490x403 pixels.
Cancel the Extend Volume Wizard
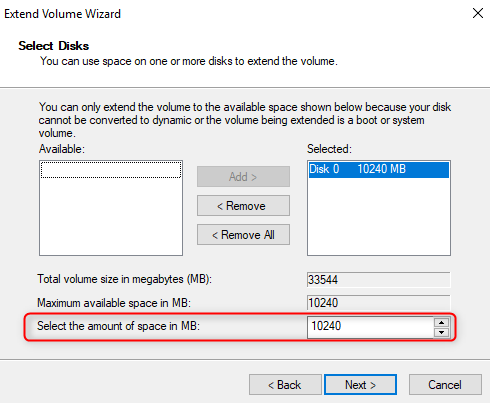(445, 385)
